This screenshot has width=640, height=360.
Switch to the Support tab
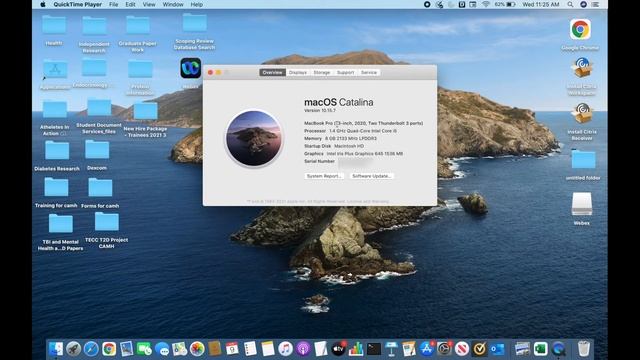coord(345,72)
